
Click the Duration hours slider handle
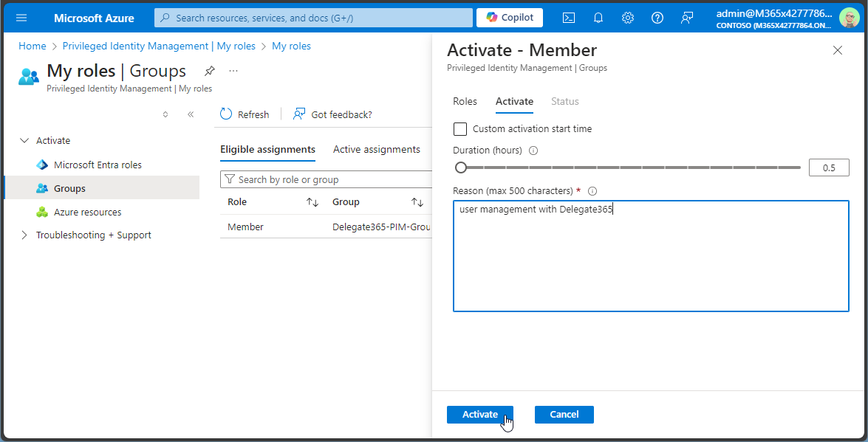point(461,168)
